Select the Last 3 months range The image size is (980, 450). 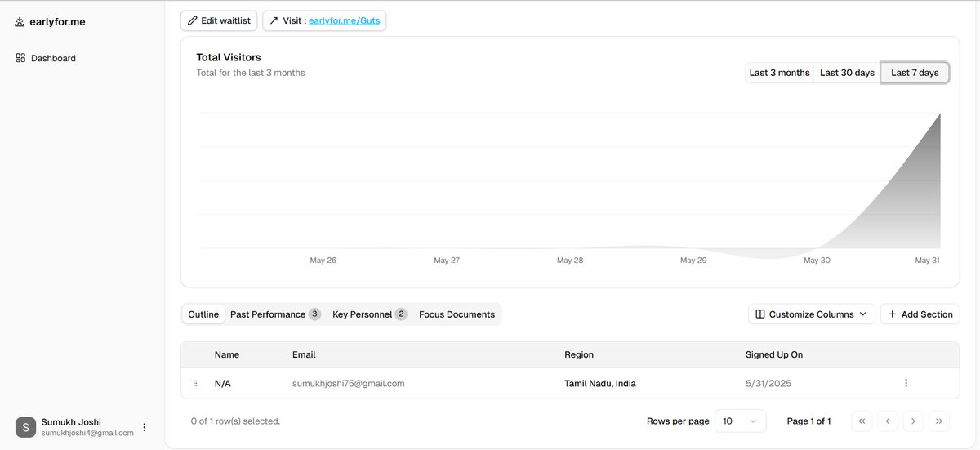coord(779,73)
